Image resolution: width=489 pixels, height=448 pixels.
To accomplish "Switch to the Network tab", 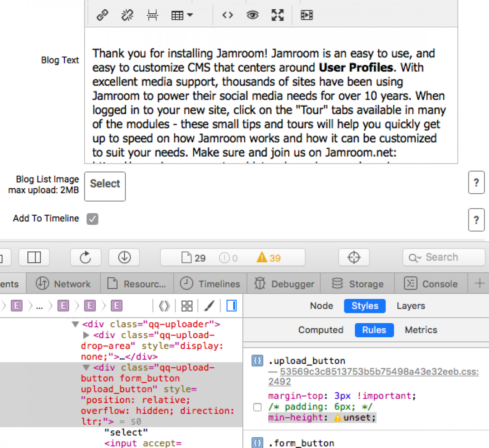I will click(x=63, y=284).
